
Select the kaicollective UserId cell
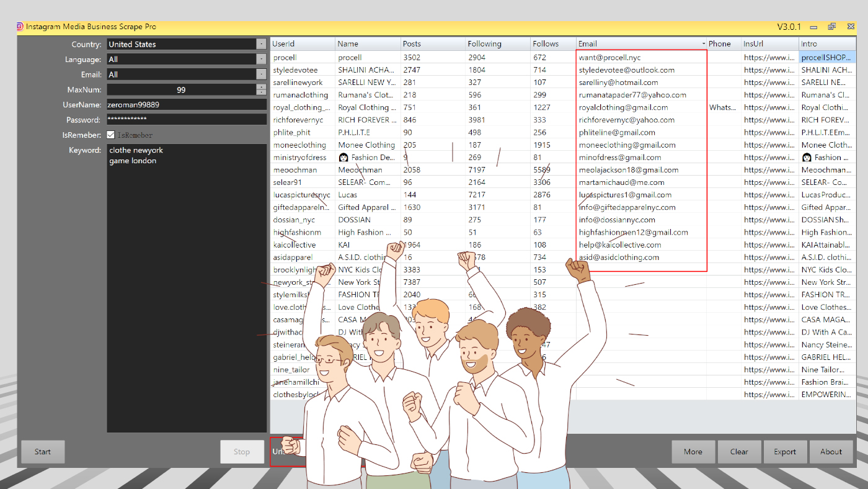pyautogui.click(x=303, y=245)
